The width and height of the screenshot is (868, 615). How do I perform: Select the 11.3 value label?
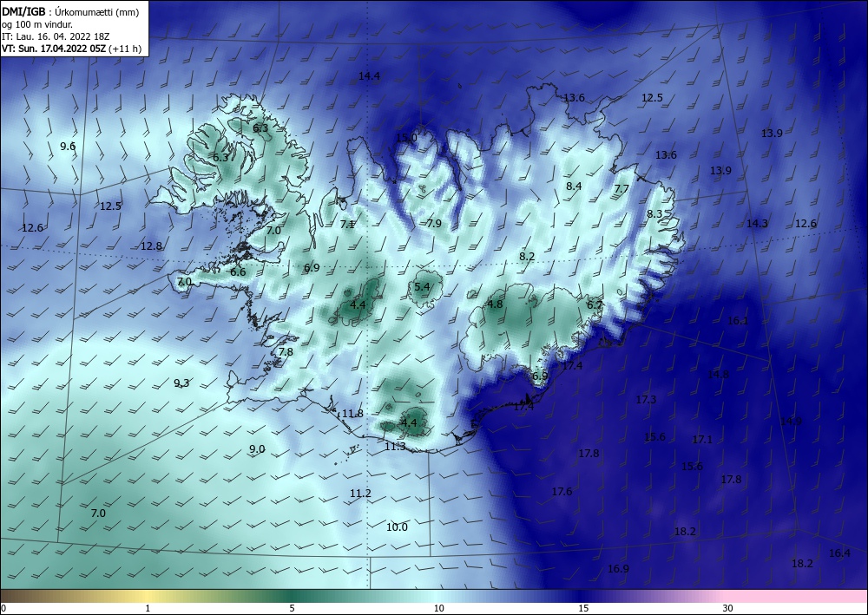pos(395,447)
